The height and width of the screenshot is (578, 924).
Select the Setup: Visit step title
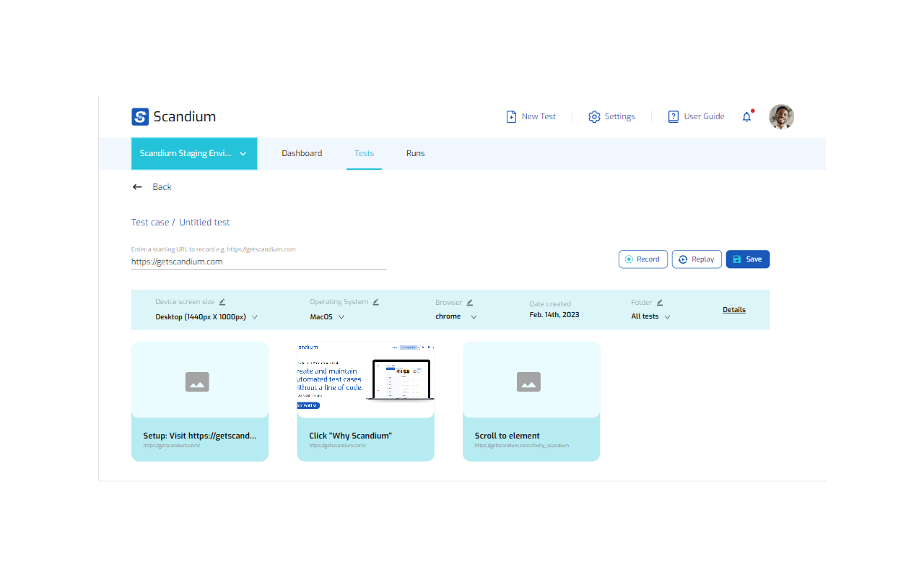pos(199,436)
